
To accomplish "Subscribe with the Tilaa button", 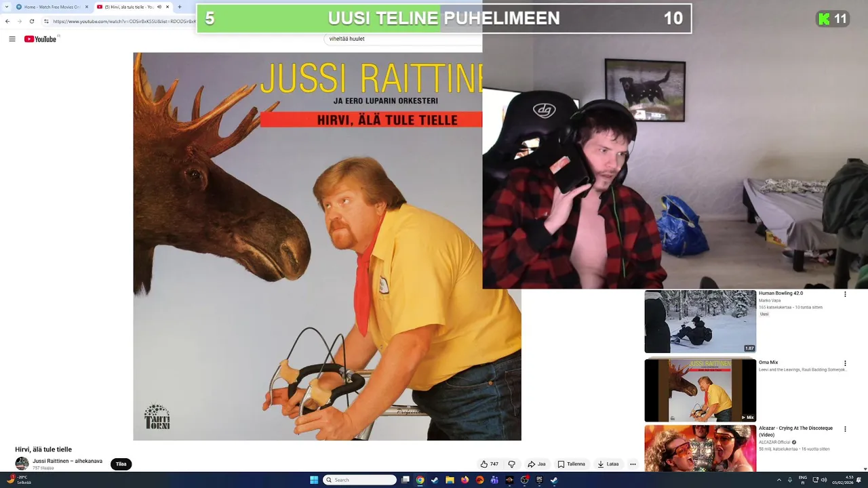I will pyautogui.click(x=121, y=464).
